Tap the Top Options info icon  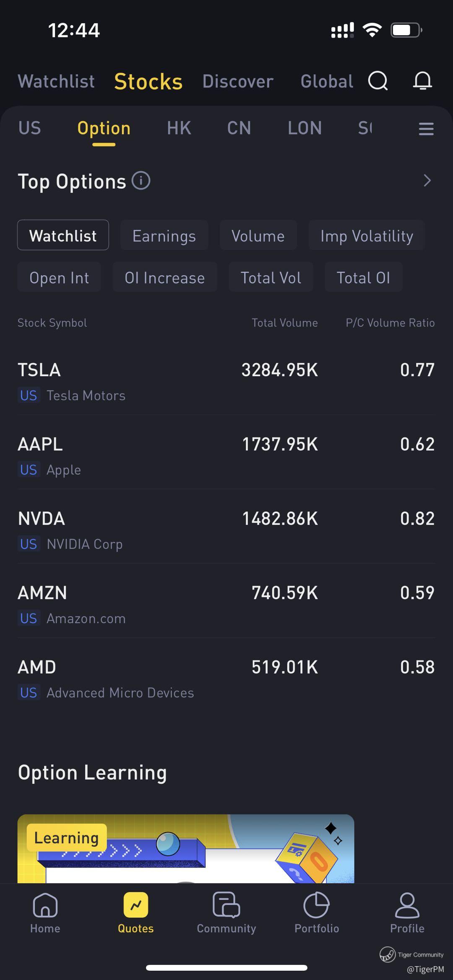tap(141, 181)
